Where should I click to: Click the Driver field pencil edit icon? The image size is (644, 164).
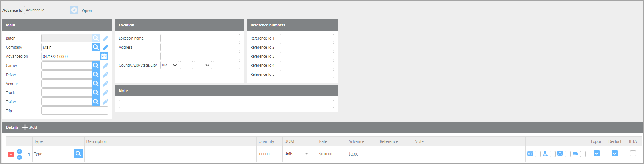[x=105, y=75]
